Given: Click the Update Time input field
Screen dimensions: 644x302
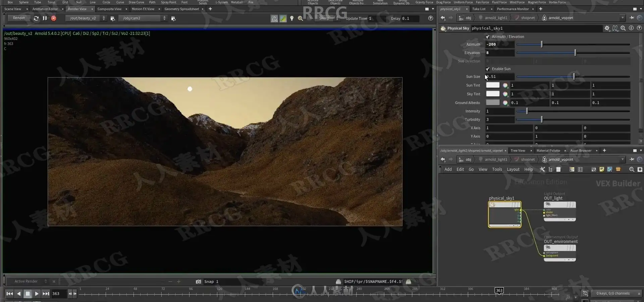Looking at the screenshot, I should pos(377,18).
